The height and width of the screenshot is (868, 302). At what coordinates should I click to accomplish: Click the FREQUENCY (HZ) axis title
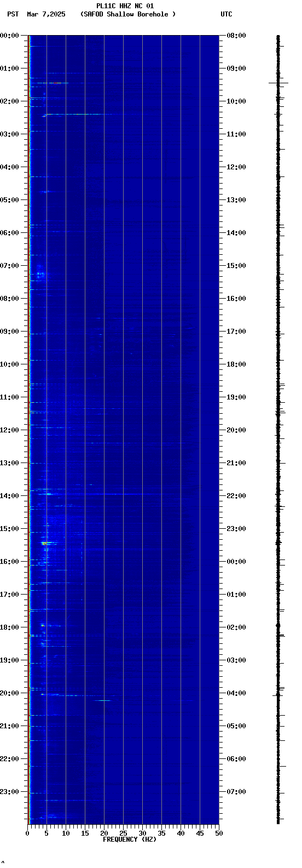point(130,840)
